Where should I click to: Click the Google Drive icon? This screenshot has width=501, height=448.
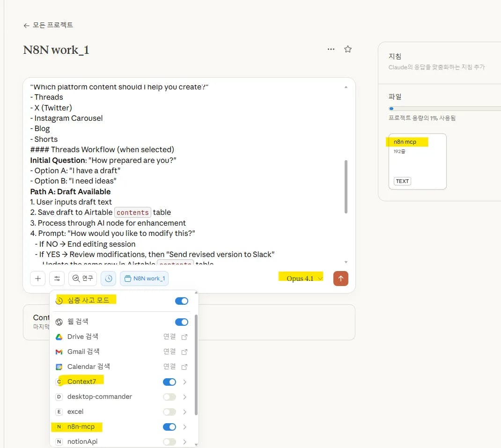(x=59, y=337)
